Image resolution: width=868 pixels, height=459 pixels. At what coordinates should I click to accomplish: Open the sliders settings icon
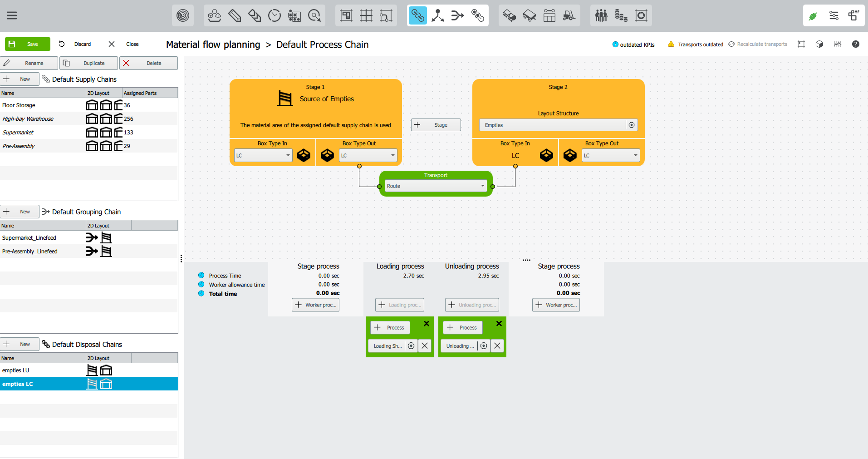coord(834,16)
